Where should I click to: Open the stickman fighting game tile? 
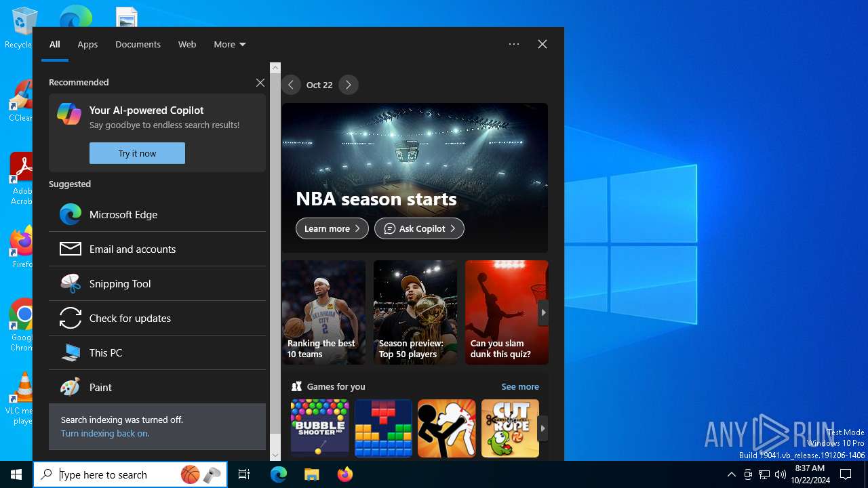coord(446,428)
